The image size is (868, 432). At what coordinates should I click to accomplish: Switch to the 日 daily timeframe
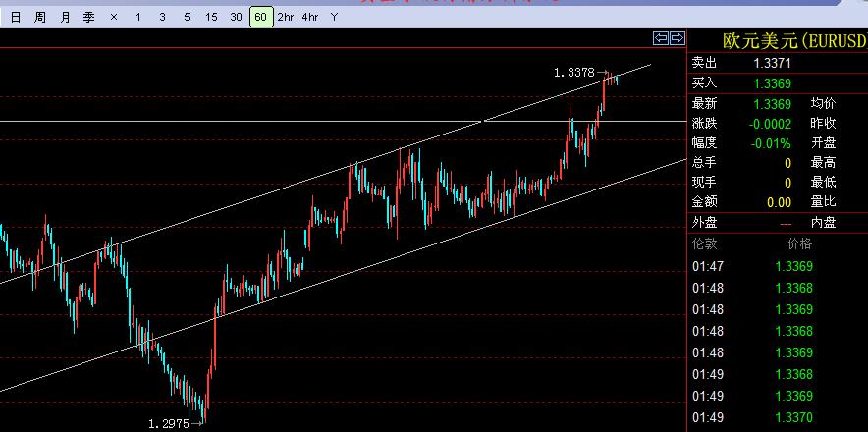pos(16,17)
